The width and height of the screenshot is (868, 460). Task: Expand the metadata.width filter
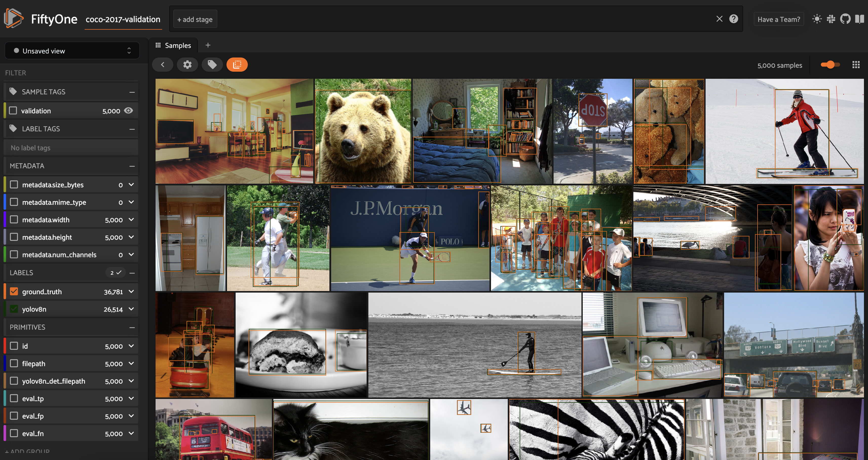click(x=131, y=219)
